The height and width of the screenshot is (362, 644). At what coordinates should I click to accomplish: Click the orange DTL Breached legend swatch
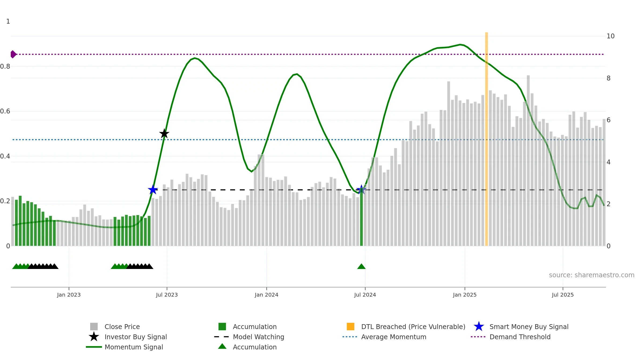point(350,327)
